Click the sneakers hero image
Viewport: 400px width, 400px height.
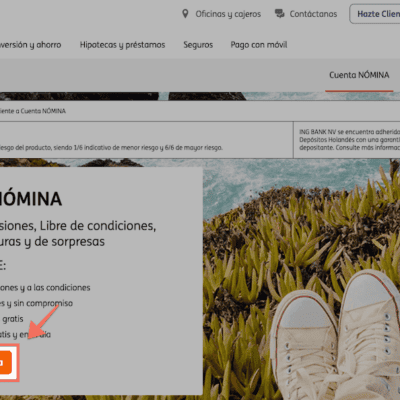(x=302, y=280)
